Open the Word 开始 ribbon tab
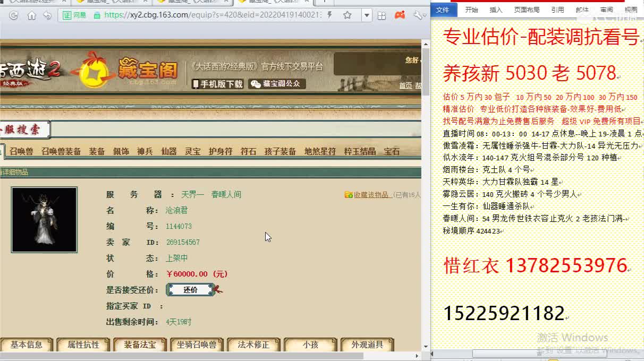 click(471, 10)
